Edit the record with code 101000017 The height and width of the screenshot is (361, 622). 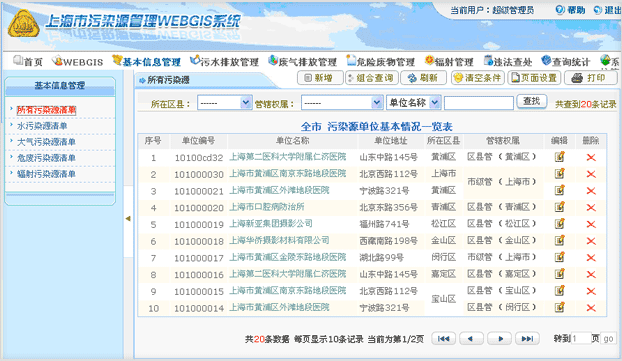(559, 257)
